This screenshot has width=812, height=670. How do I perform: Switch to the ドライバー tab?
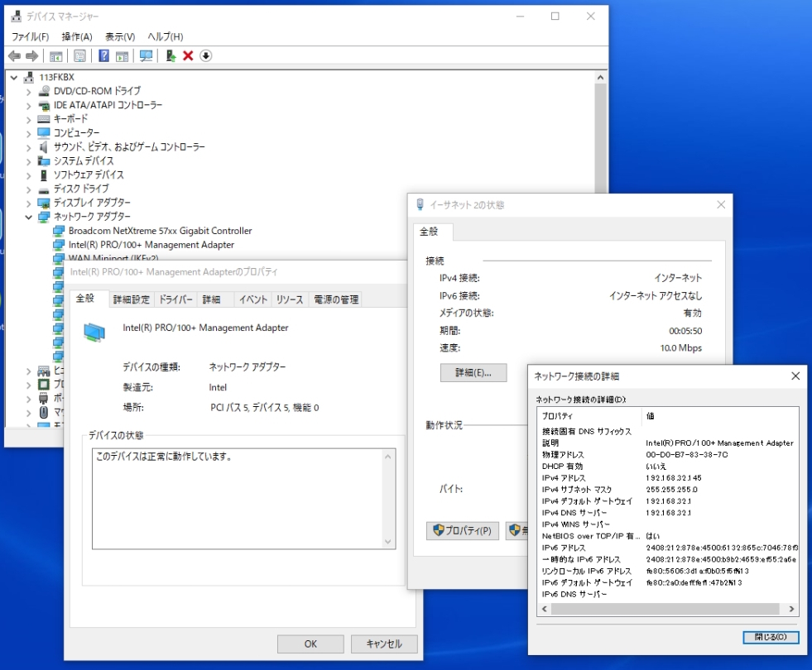[x=175, y=299]
